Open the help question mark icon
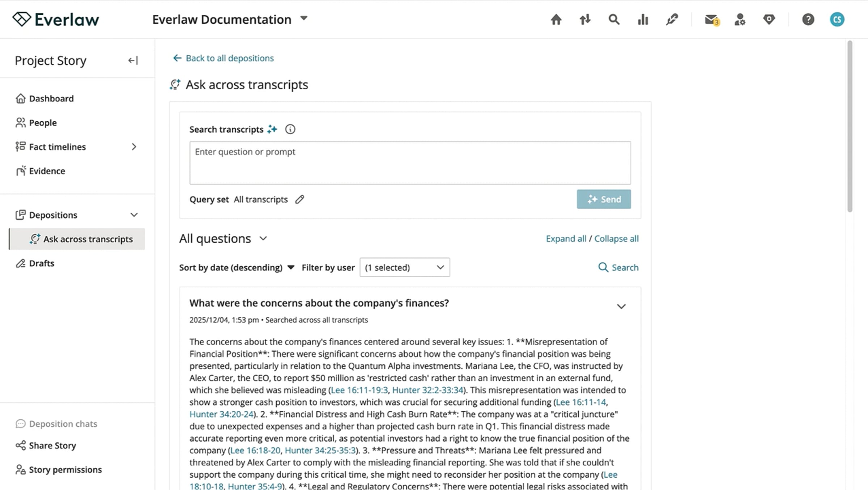 point(808,20)
